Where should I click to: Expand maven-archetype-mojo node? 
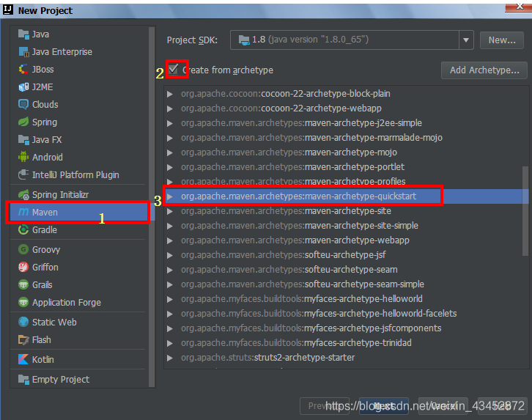pos(170,152)
